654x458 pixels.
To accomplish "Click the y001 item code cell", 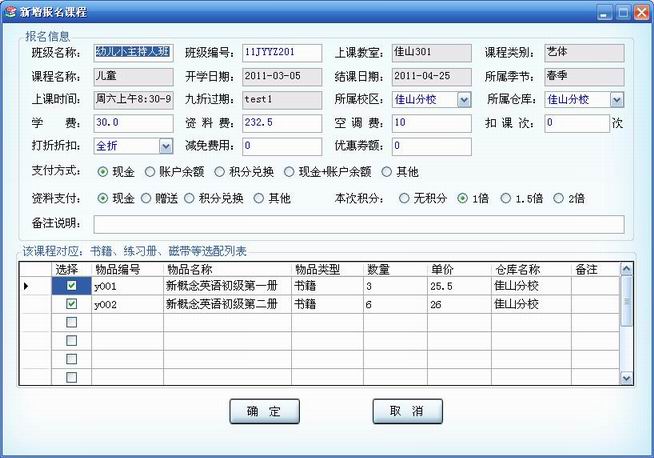I will click(x=127, y=286).
